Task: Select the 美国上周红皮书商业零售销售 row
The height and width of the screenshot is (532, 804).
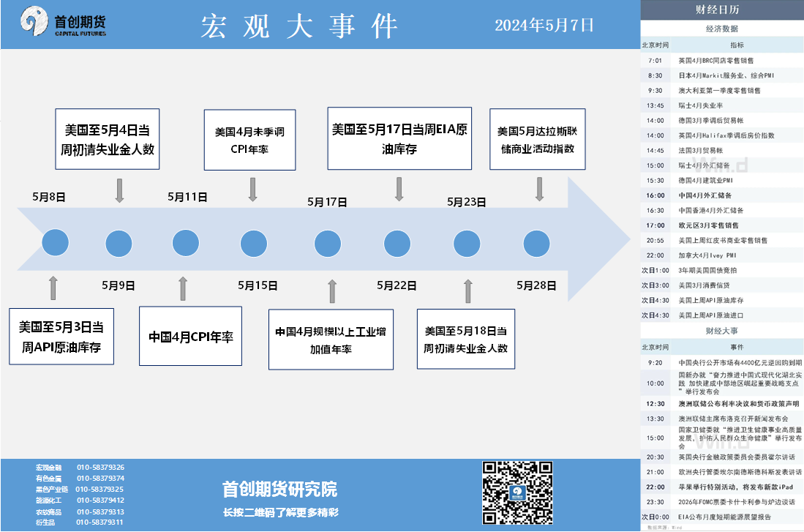Action: coord(722,240)
